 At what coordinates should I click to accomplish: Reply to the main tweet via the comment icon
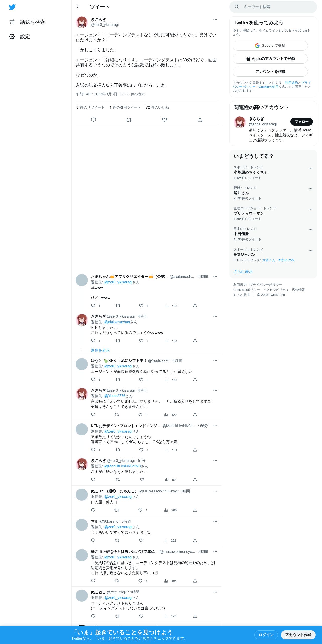coord(93,120)
